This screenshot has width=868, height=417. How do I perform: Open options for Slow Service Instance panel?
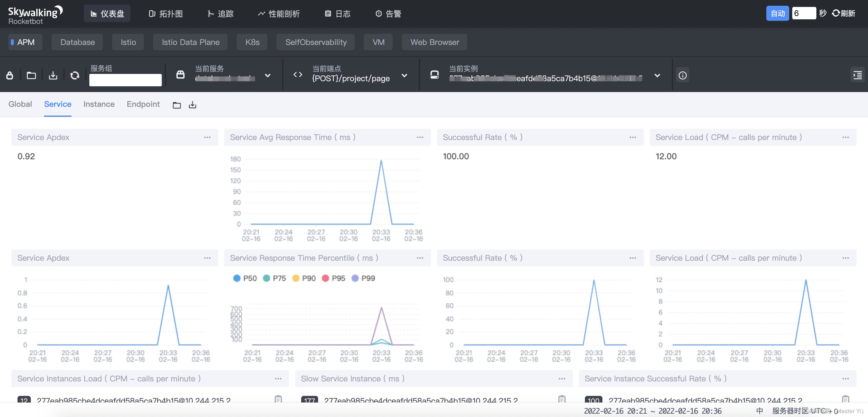coord(562,379)
